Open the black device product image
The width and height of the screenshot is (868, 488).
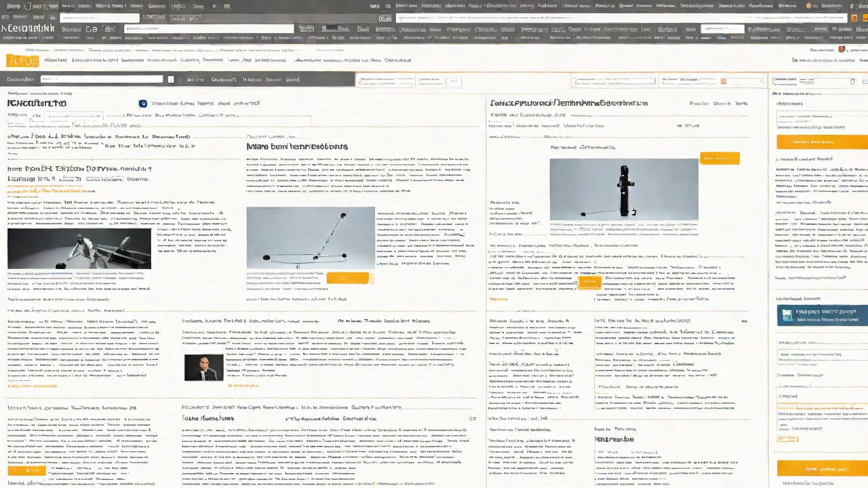(x=623, y=189)
